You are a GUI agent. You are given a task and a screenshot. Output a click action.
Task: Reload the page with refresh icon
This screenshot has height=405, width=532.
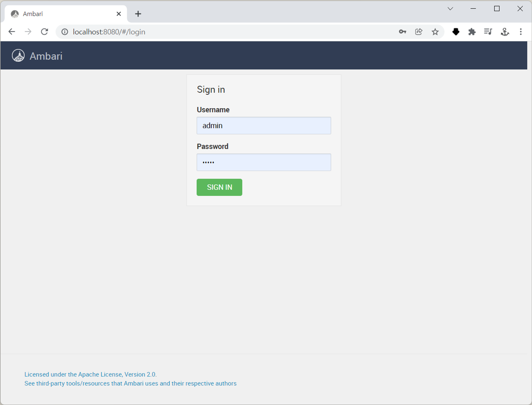(x=44, y=32)
